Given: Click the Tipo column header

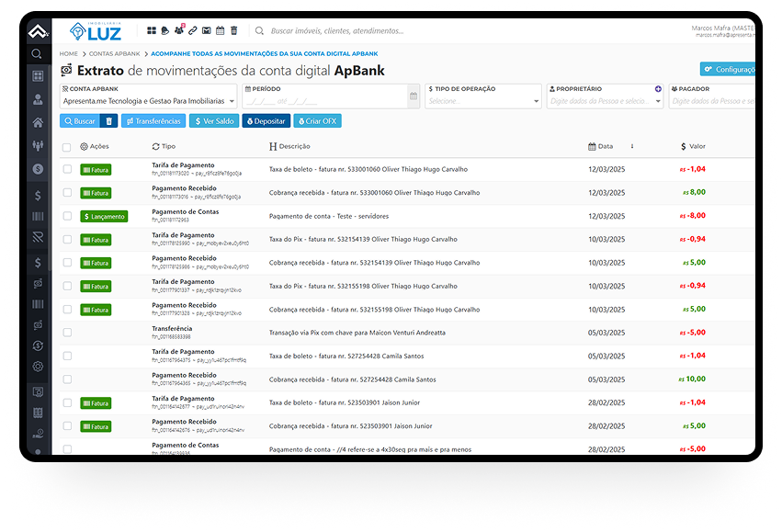Looking at the screenshot, I should 164,146.
